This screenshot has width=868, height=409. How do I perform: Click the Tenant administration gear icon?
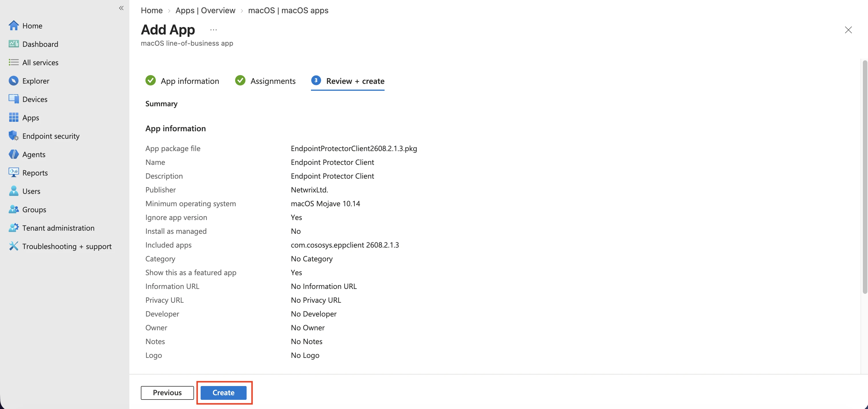pyautogui.click(x=14, y=227)
